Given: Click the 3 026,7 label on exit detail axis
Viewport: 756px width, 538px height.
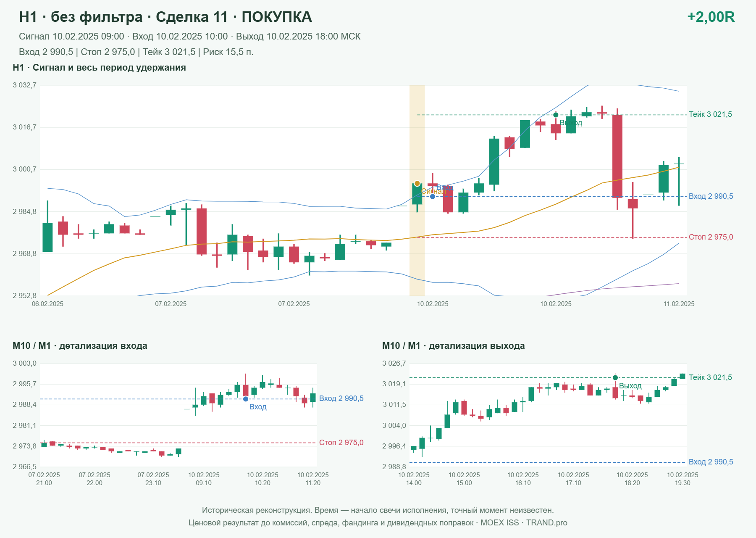Looking at the screenshot, I should pos(394,364).
